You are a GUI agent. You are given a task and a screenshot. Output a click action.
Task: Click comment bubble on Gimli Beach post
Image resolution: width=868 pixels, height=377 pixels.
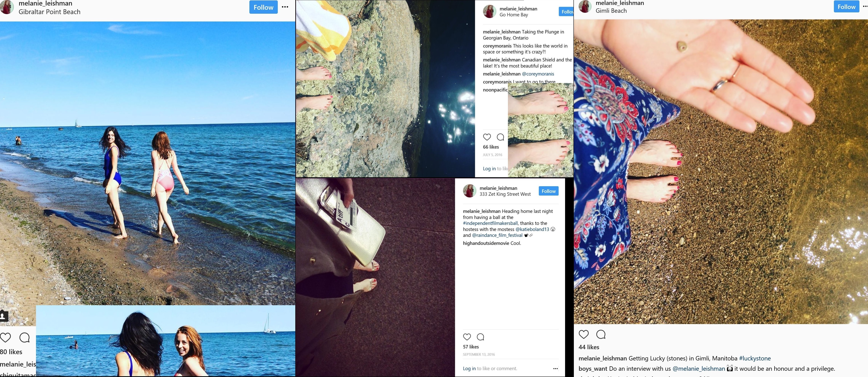click(601, 334)
